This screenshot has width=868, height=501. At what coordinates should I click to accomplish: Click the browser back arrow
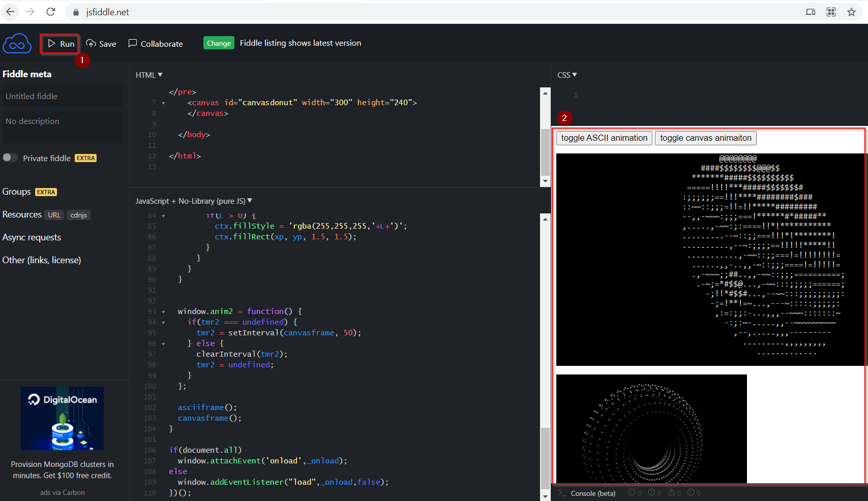click(10, 12)
